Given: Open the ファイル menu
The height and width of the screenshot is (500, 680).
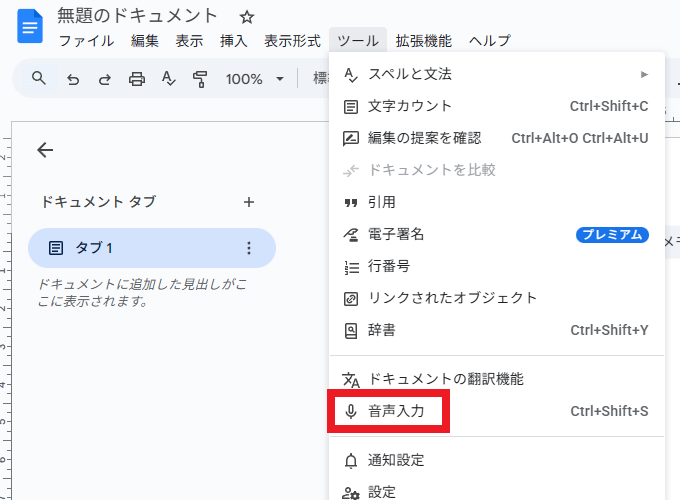Looking at the screenshot, I should [86, 41].
